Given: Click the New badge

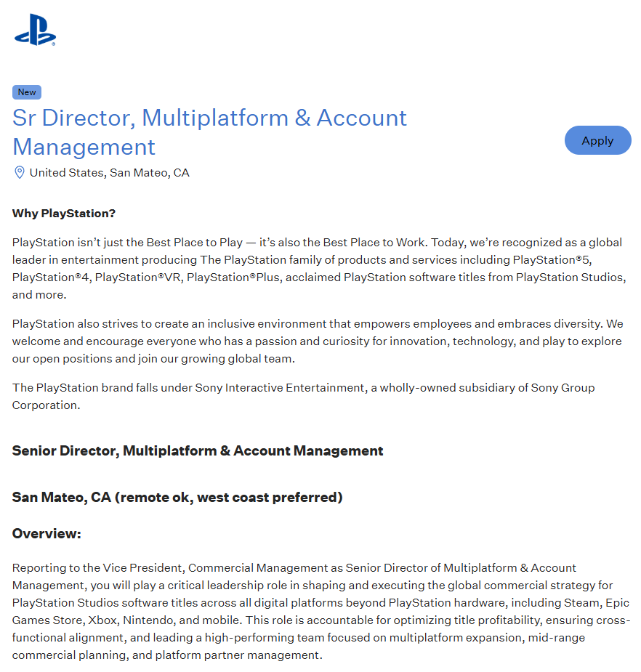Looking at the screenshot, I should [27, 92].
